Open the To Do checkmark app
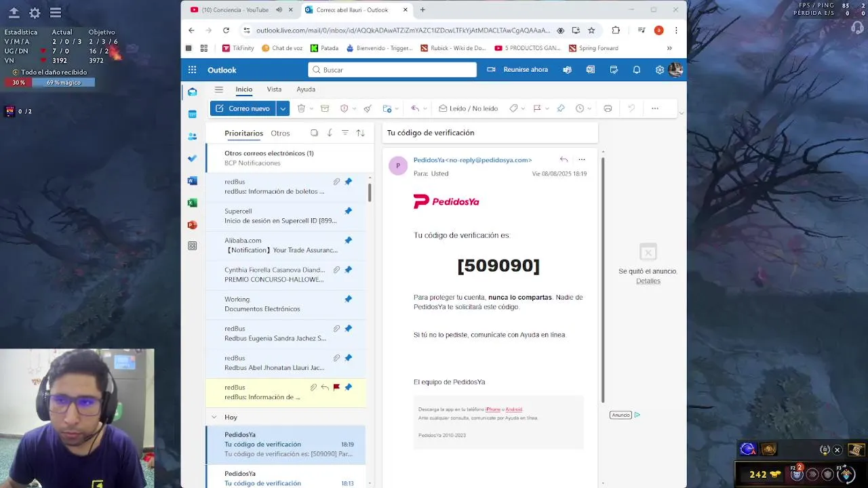Viewport: 868px width, 488px height. (193, 158)
